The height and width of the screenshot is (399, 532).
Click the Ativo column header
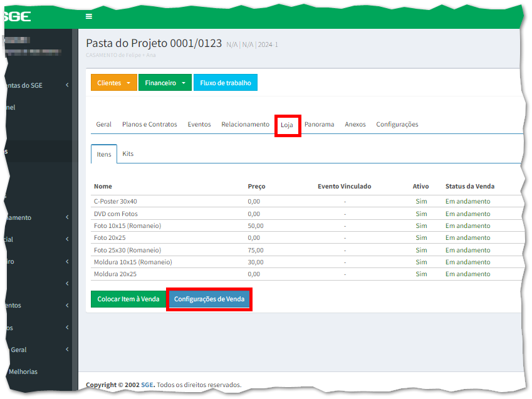420,186
